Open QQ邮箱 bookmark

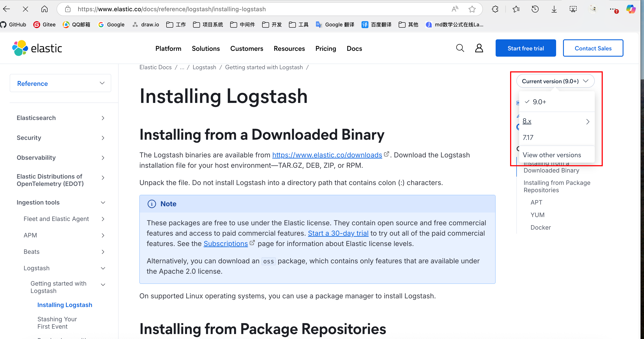coord(76,24)
